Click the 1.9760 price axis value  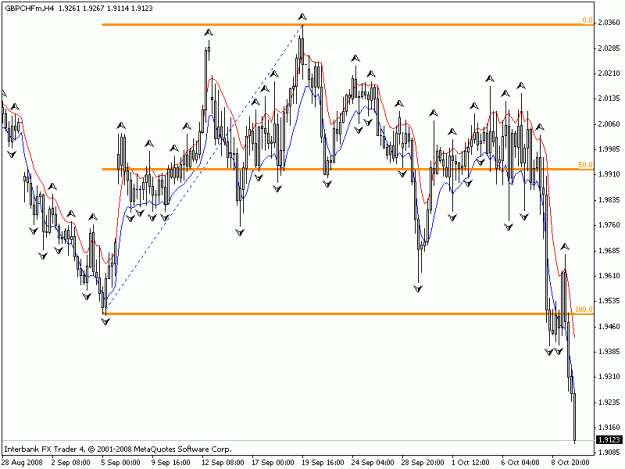tap(609, 225)
